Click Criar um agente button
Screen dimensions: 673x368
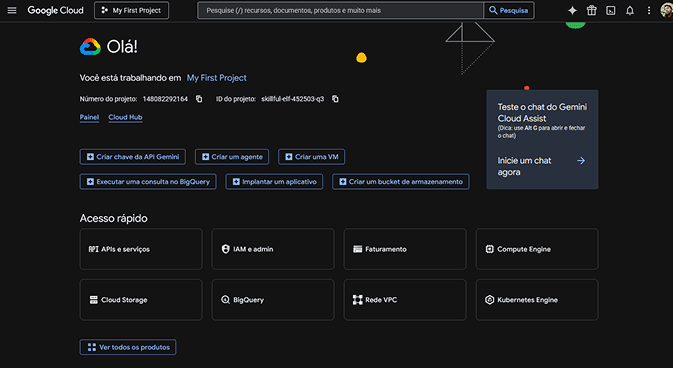(232, 157)
